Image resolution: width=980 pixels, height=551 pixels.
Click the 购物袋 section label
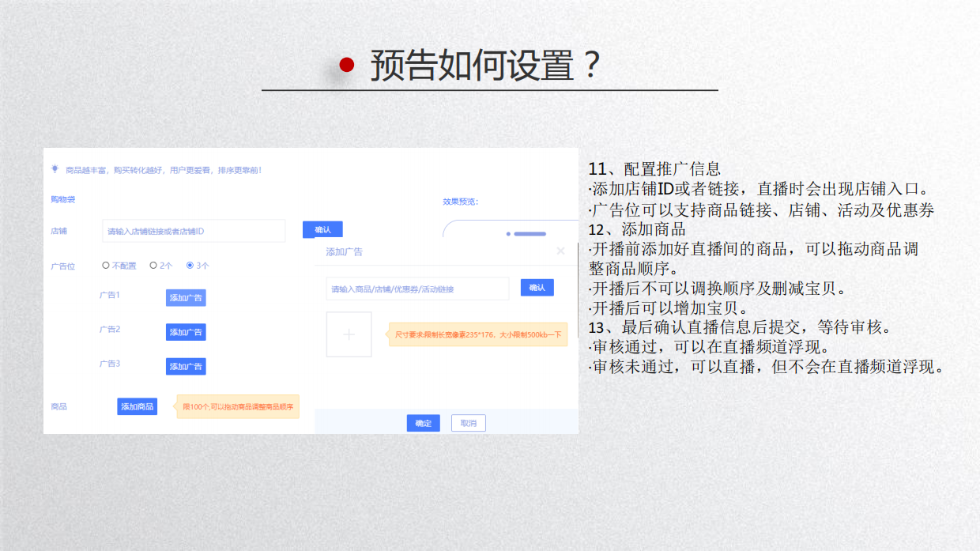click(x=62, y=199)
